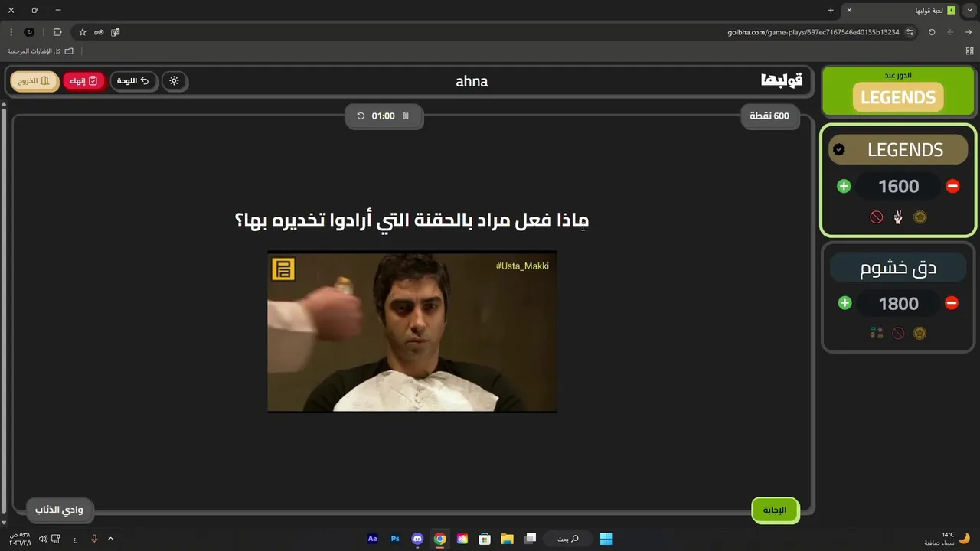Click the LEGENDS score field 1600

click(898, 186)
